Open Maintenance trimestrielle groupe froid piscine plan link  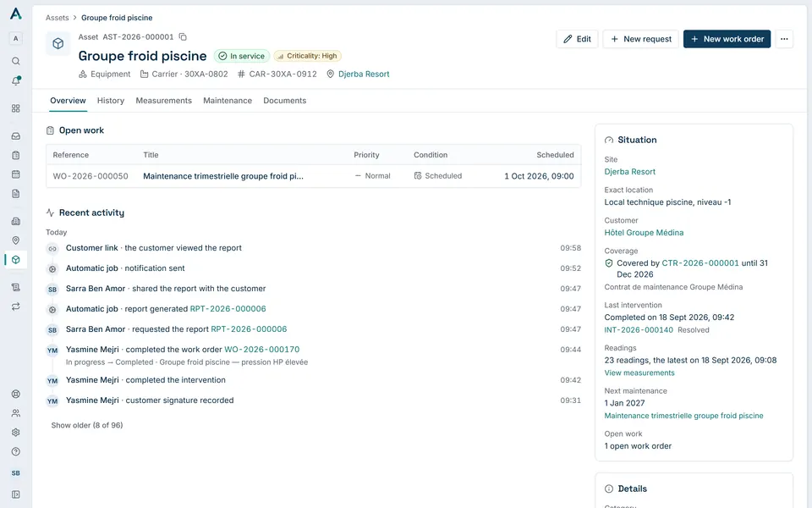pyautogui.click(x=683, y=416)
